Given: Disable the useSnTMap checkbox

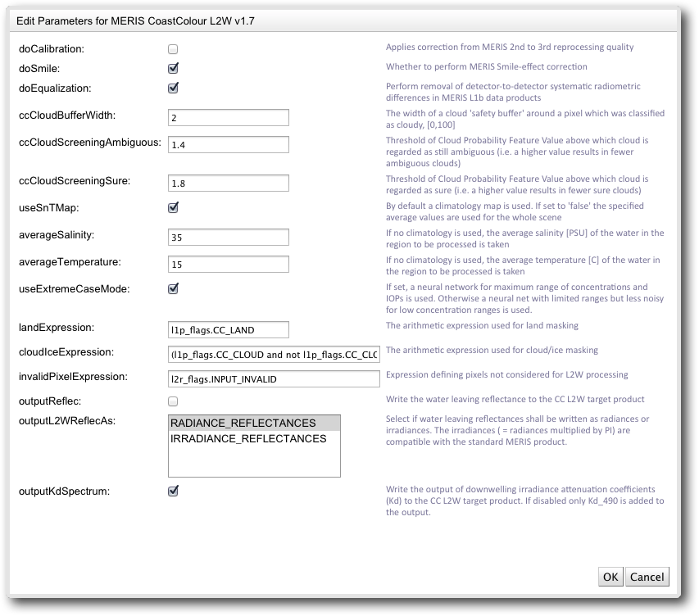Looking at the screenshot, I should [173, 208].
